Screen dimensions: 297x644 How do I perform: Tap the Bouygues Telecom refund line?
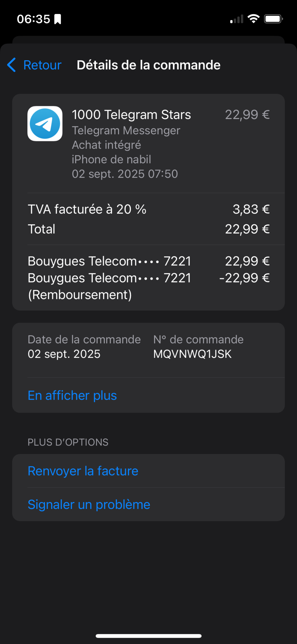click(148, 286)
